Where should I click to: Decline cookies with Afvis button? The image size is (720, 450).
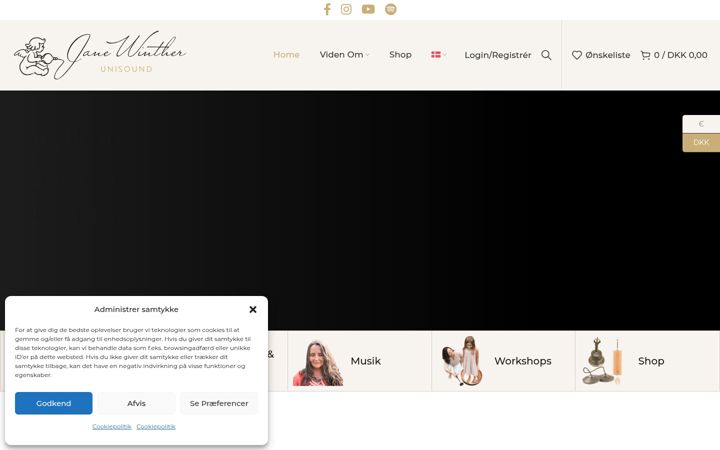tap(136, 403)
